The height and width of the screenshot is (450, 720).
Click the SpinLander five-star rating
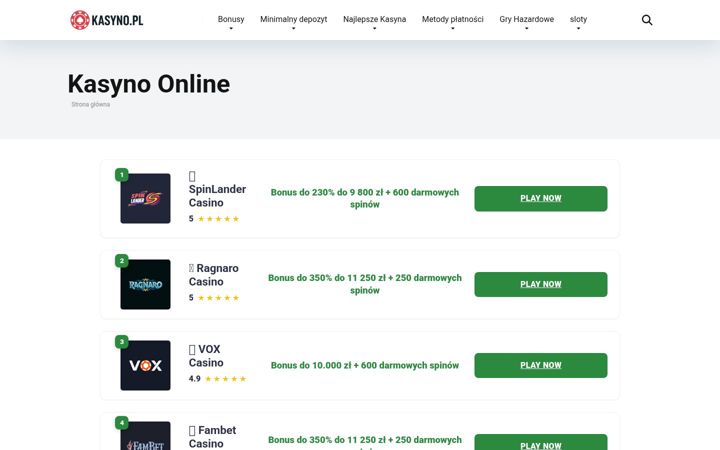tap(214, 219)
